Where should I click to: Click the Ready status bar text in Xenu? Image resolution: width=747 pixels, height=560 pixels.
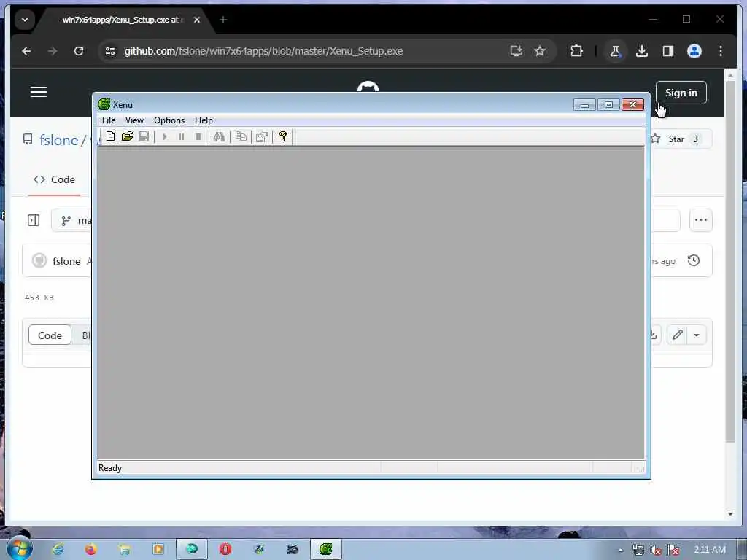(x=110, y=468)
